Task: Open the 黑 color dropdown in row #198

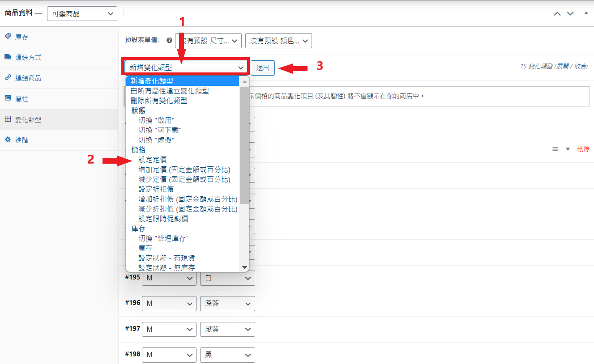Action: pos(227,355)
